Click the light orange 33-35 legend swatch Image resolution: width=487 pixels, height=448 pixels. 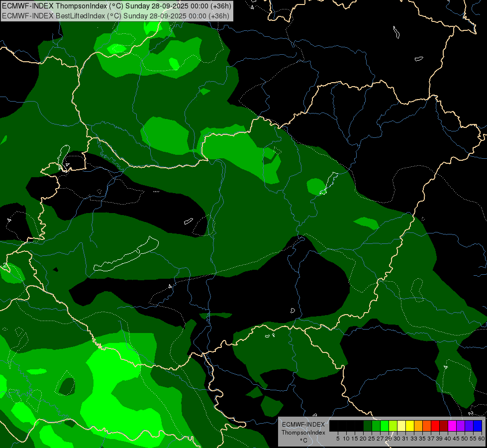[418, 426]
